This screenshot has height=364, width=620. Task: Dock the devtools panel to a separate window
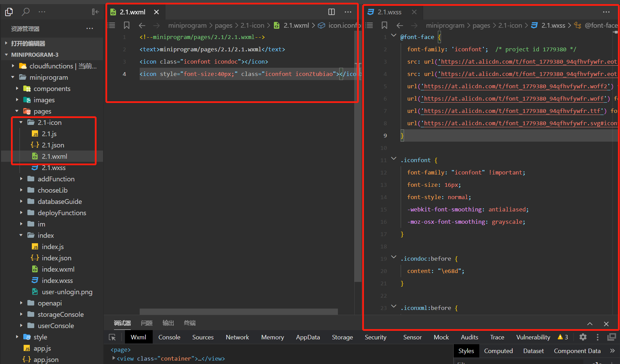[611, 337]
